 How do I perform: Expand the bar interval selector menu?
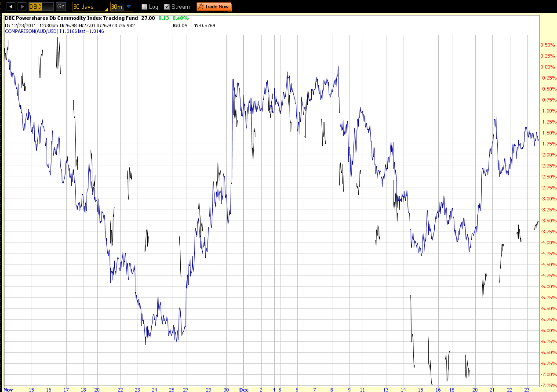point(121,7)
